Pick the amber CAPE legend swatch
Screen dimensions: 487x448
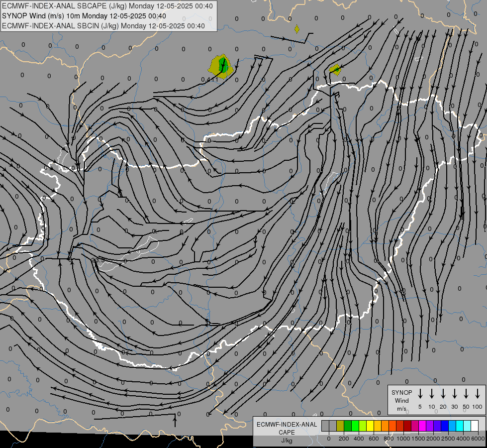(x=378, y=426)
